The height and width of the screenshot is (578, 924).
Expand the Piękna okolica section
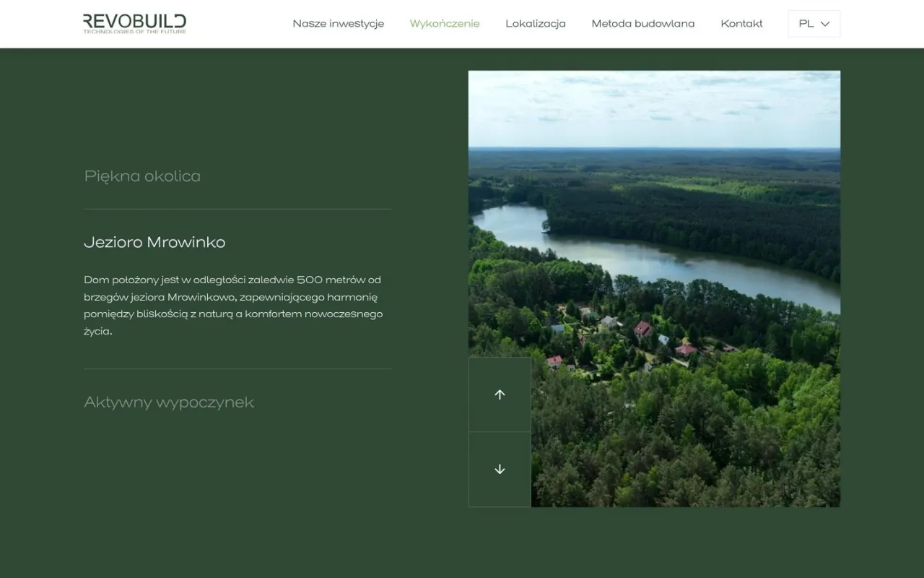click(x=142, y=176)
